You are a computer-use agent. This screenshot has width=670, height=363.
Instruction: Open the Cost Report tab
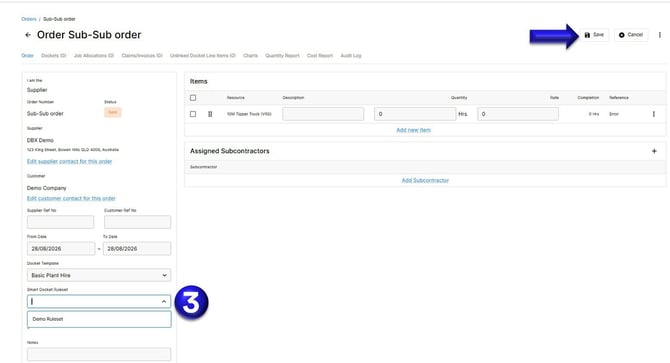[x=320, y=56]
